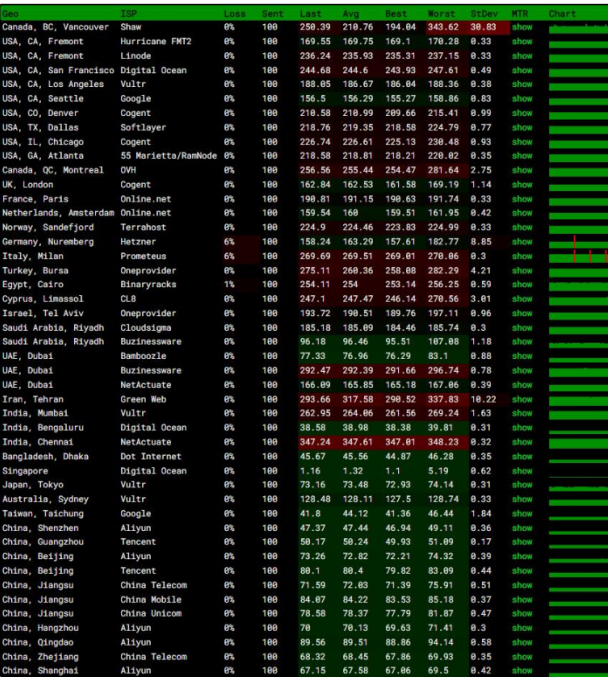Select the India, Mumbai geo cell
The image size is (611, 687).
35,413
